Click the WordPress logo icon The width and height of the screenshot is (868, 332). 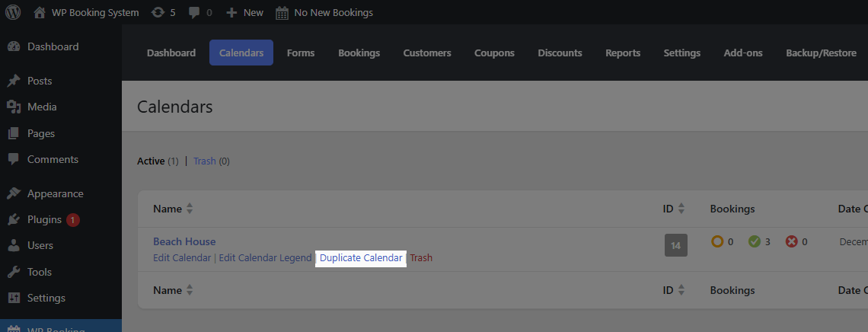(13, 12)
